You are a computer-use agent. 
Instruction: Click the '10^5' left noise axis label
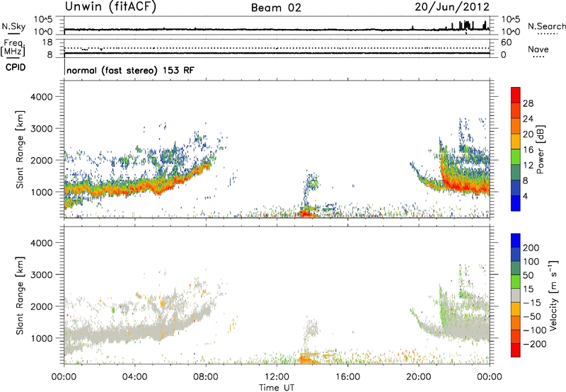coord(43,20)
